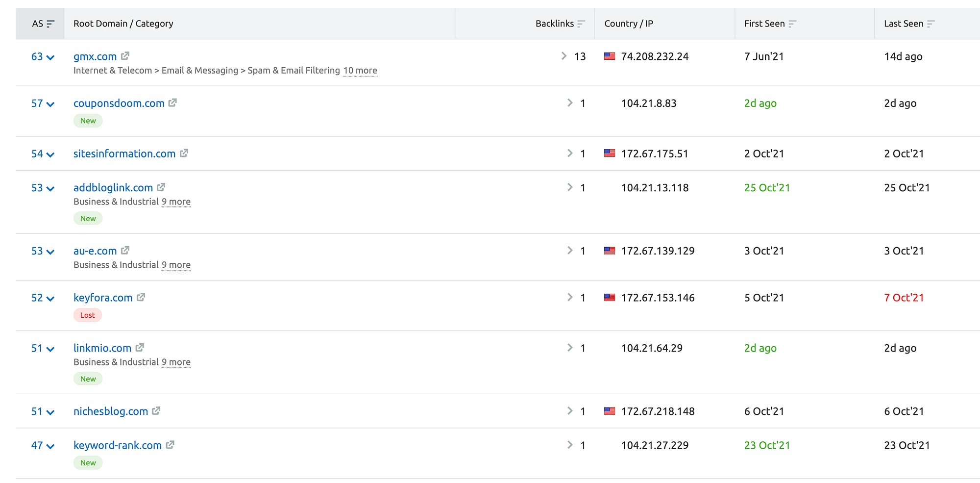Open gmx.com external link icon

(x=125, y=56)
